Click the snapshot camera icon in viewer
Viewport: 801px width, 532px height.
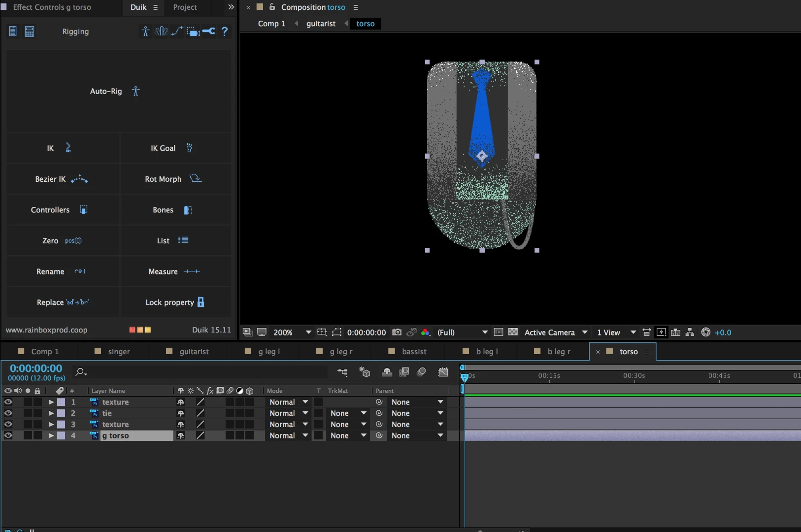pyautogui.click(x=397, y=332)
